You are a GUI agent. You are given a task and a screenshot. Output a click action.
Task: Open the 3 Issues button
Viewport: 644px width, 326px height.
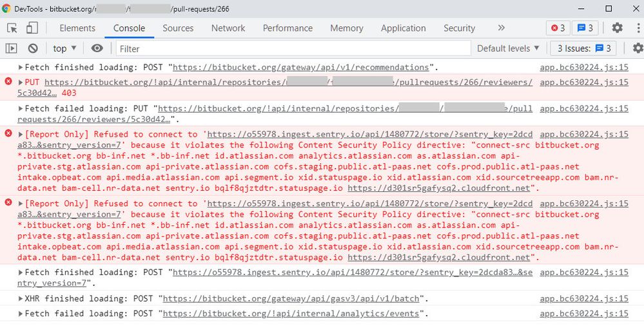583,48
